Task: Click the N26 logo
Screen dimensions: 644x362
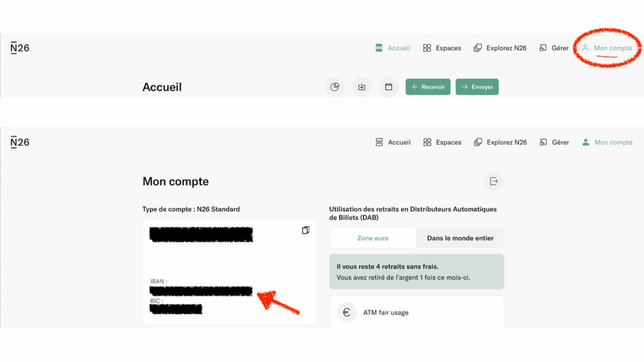Action: (x=19, y=48)
